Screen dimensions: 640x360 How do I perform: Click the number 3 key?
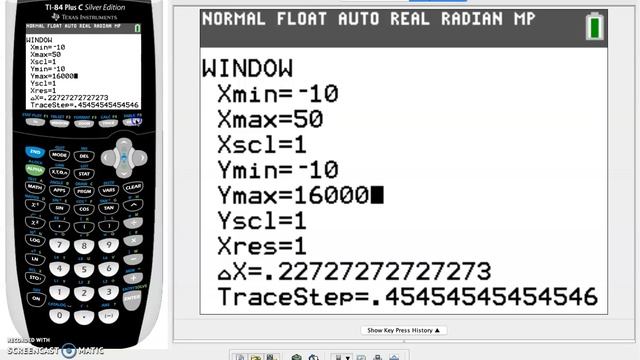109,292
